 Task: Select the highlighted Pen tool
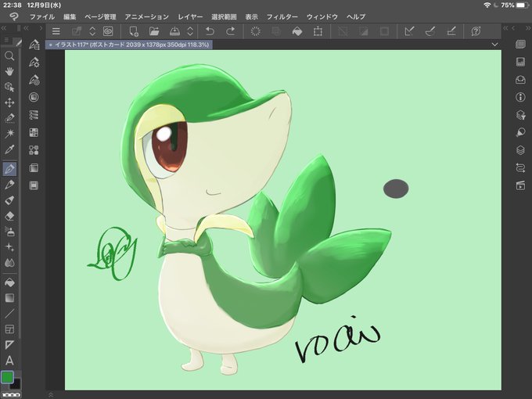coord(9,169)
